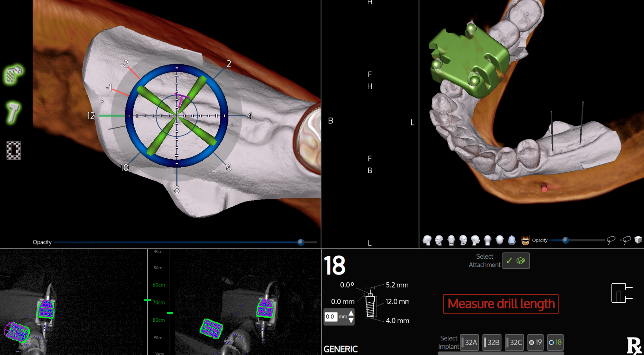
Task: Click the Select Attachment checkmark button
Action: tap(516, 261)
